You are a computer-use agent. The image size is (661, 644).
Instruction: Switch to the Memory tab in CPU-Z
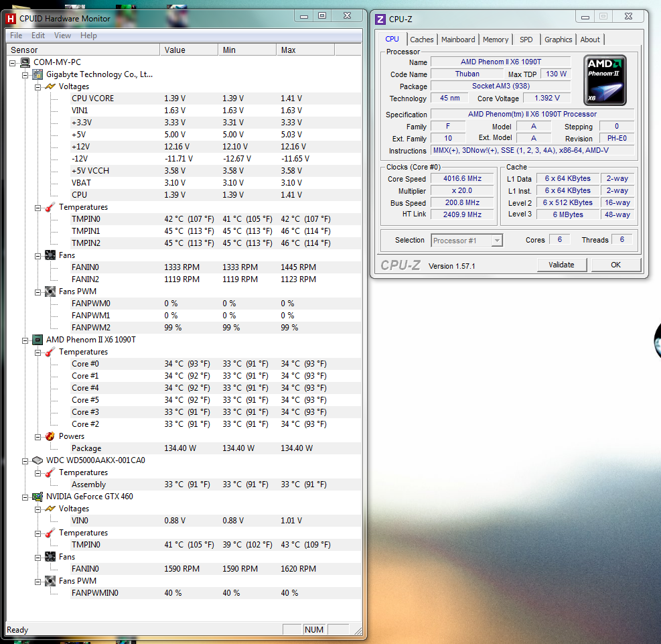(496, 40)
